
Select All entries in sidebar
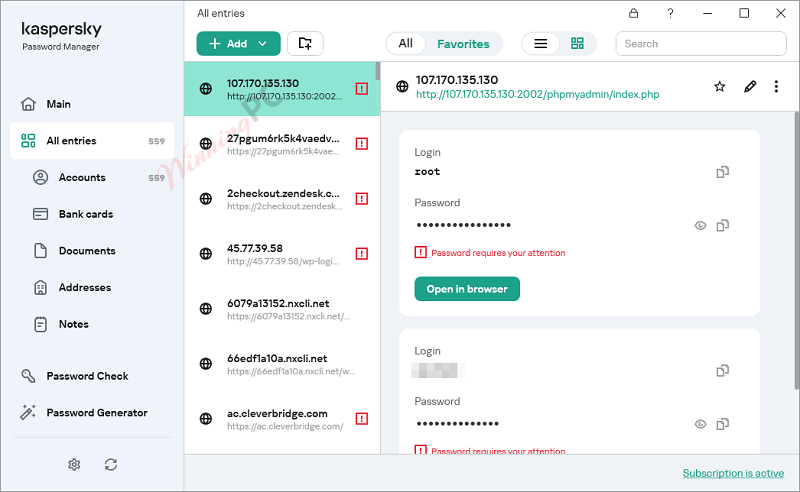point(92,141)
